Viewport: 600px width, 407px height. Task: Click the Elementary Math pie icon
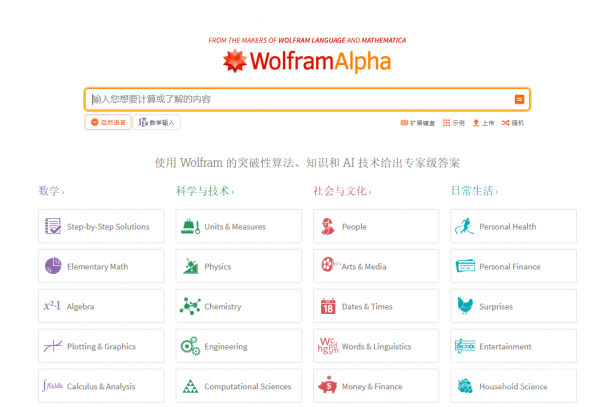pyautogui.click(x=53, y=266)
